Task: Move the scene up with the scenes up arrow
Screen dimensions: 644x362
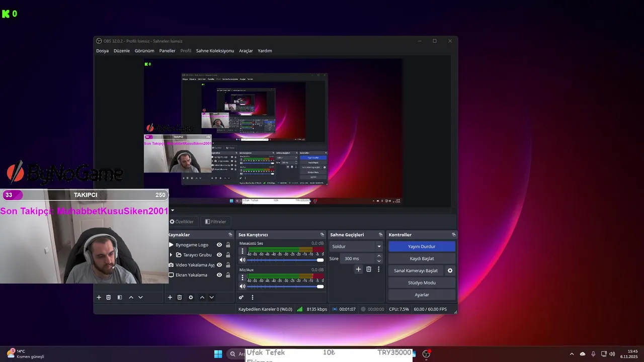Action: (x=131, y=297)
